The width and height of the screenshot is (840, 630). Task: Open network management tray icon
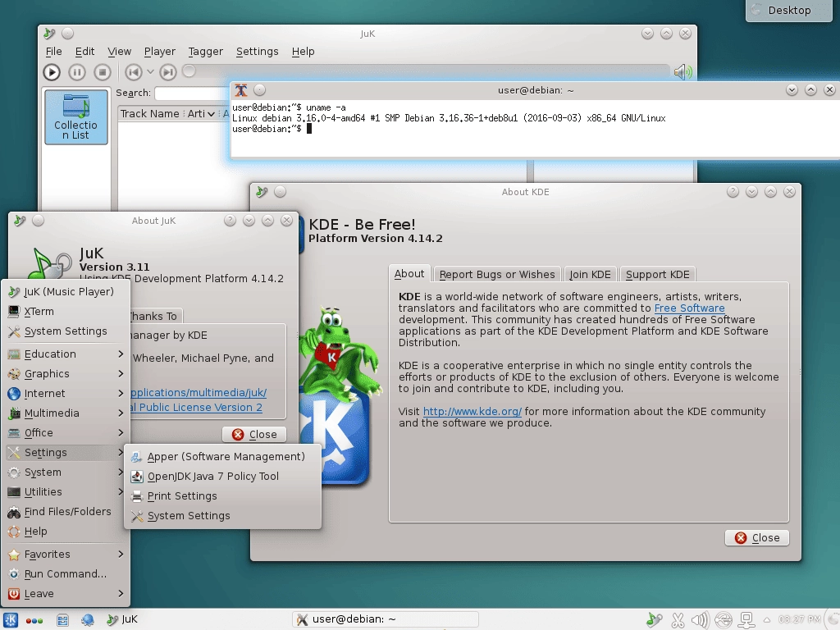(x=746, y=620)
